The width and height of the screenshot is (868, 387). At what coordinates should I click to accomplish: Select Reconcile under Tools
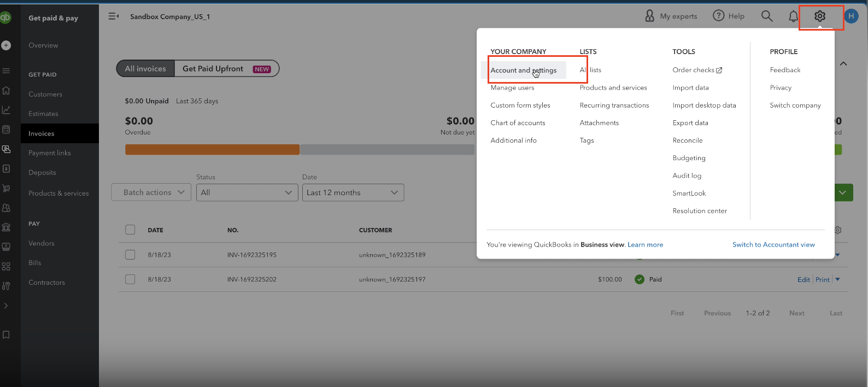click(x=688, y=140)
